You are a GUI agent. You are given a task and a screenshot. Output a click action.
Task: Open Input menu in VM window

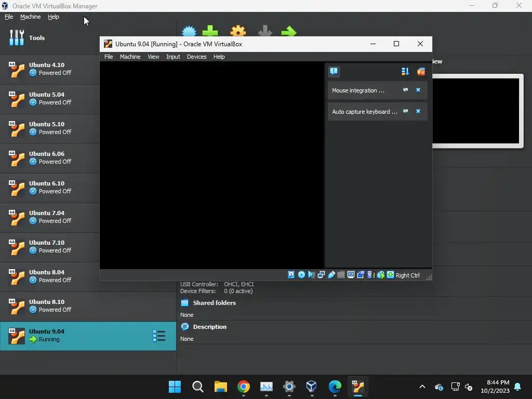(x=173, y=57)
